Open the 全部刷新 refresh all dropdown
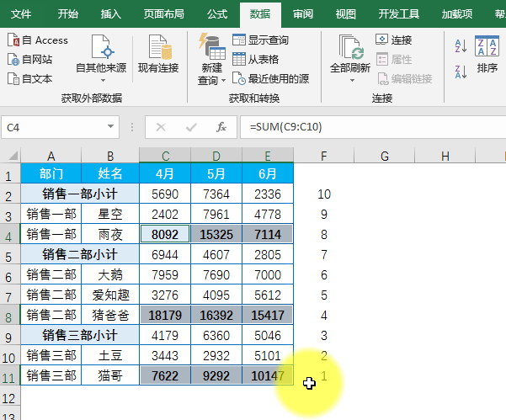This screenshot has height=420, width=506. (x=350, y=81)
